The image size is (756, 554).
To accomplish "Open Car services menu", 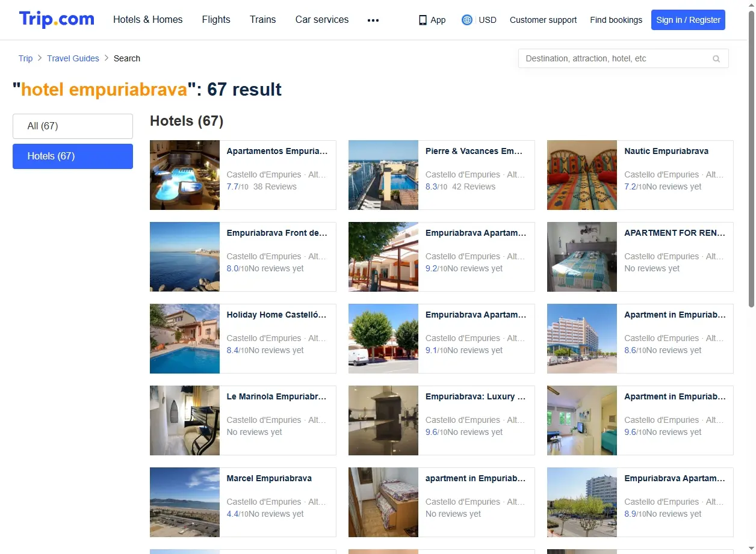I will coord(322,19).
